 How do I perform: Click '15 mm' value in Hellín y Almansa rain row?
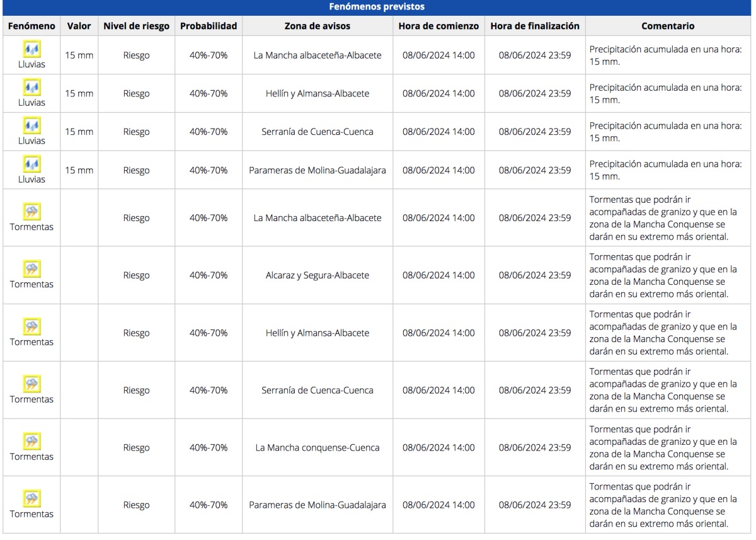(79, 93)
